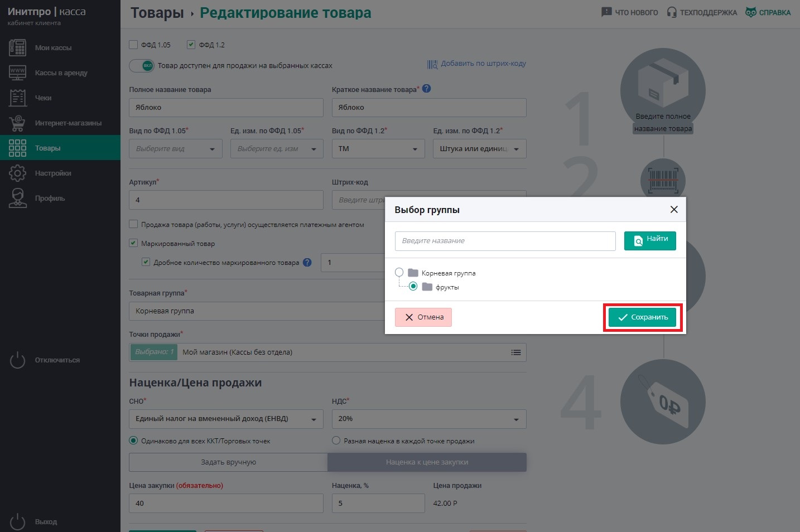The height and width of the screenshot is (532, 800).
Task: Select the Корневая группа radio button
Action: coord(399,273)
